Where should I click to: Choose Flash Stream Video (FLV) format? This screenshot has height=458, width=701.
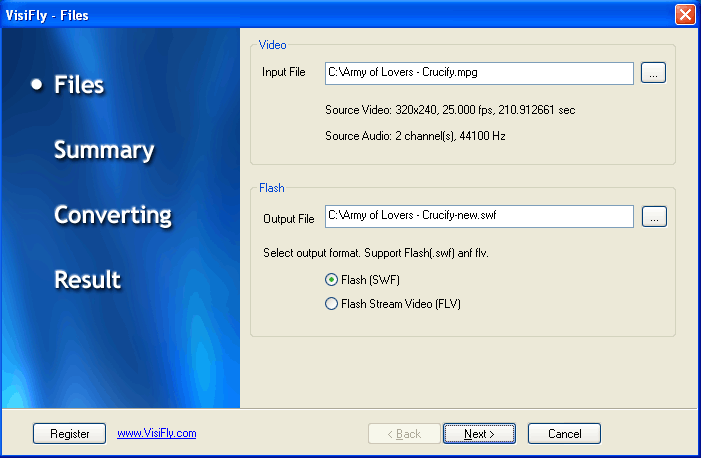(331, 304)
